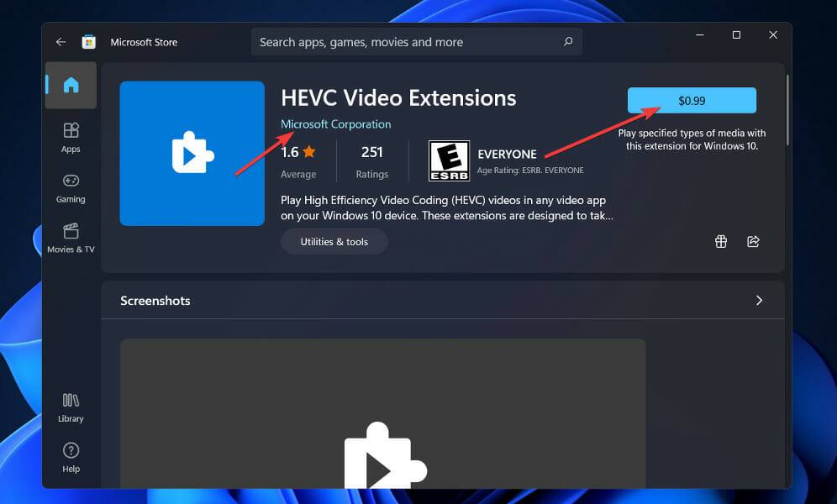Viewport: 837px width, 504px height.
Task: Click the 1.6 star Average rating
Action: (298, 161)
